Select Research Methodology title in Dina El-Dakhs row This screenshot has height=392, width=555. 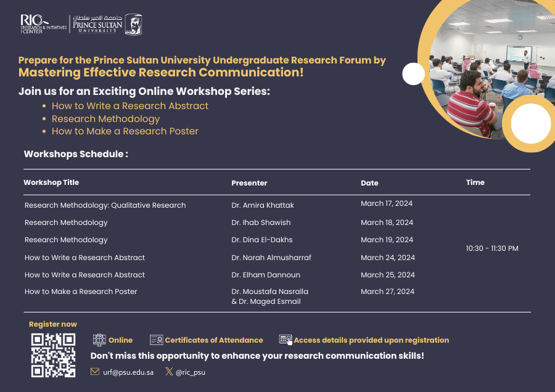coord(66,240)
